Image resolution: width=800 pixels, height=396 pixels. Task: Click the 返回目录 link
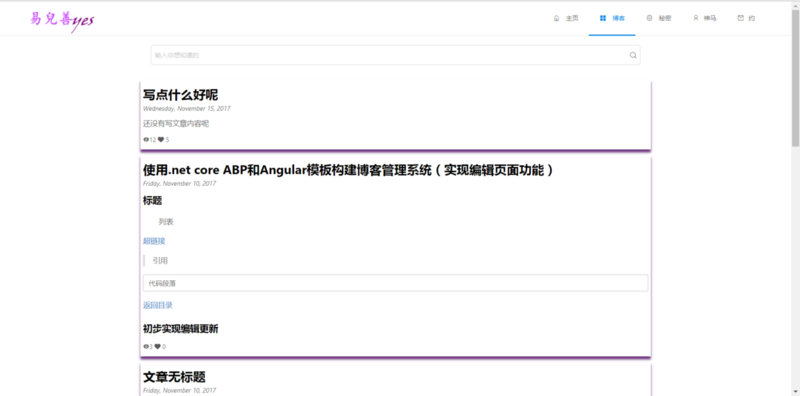click(x=158, y=305)
